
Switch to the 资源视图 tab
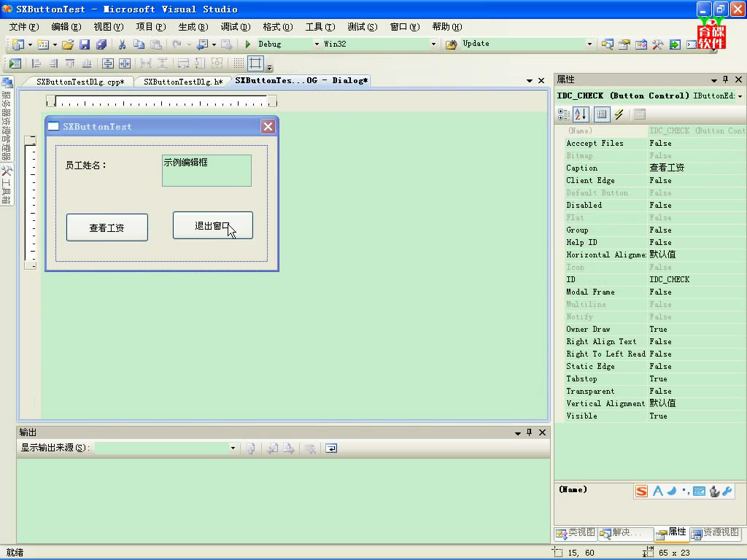tap(715, 533)
